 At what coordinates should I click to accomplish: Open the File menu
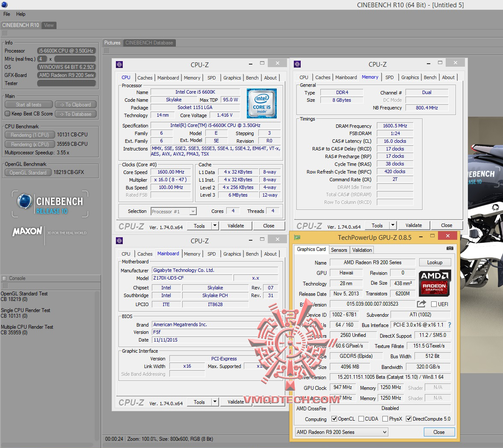pyautogui.click(x=7, y=14)
